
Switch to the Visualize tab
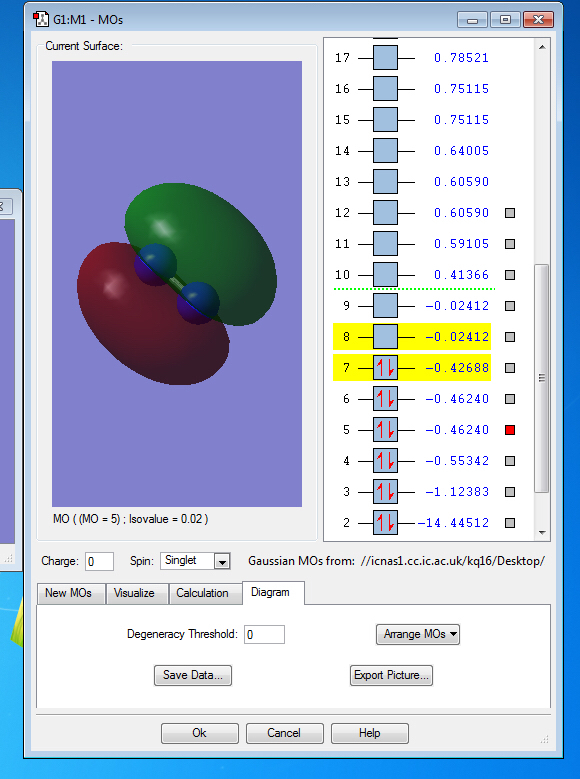(x=134, y=593)
